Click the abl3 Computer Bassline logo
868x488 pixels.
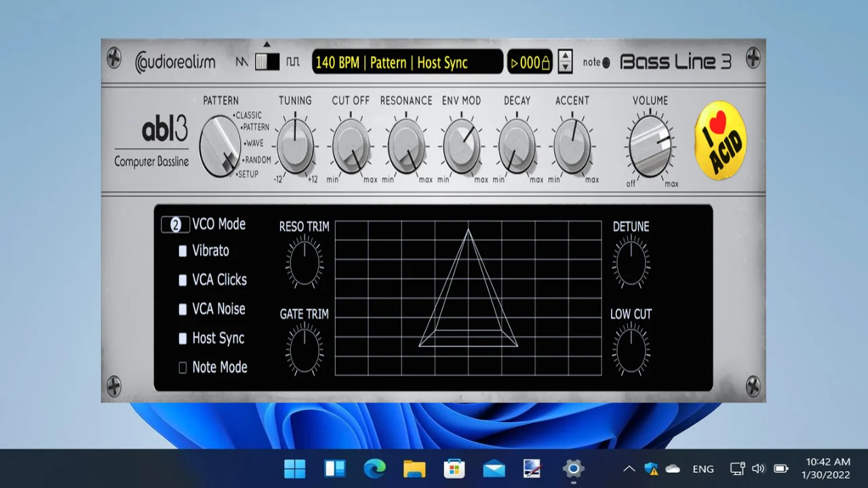tap(152, 141)
